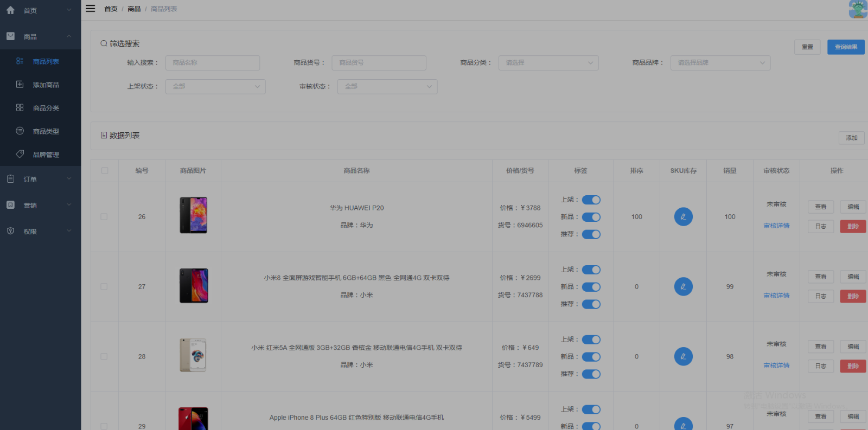Click the user avatar in top-right corner

coord(858,9)
